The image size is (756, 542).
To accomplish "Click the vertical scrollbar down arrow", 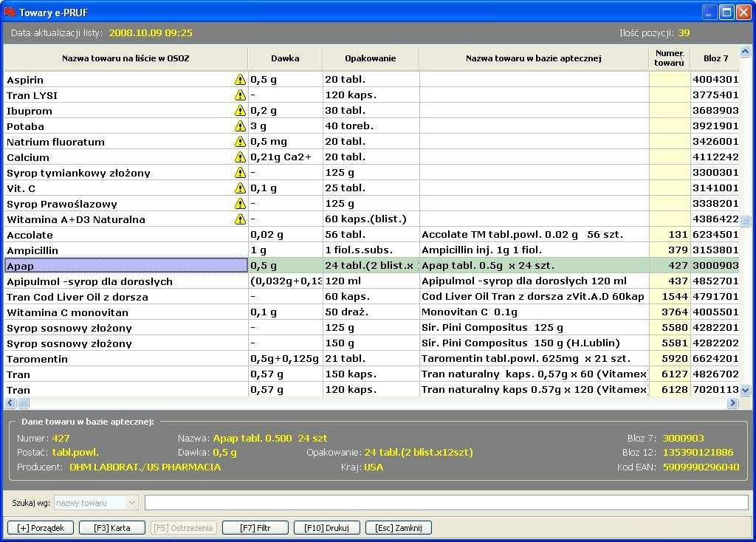I will click(746, 390).
